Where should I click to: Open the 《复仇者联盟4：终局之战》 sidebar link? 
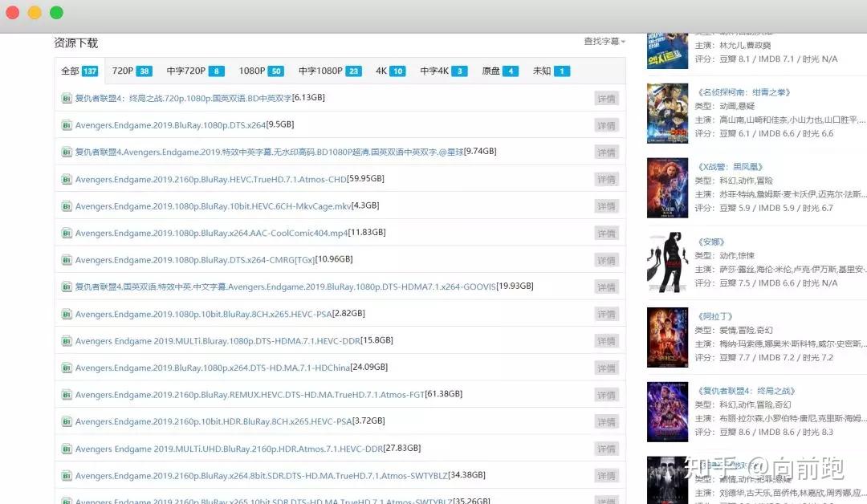click(746, 392)
